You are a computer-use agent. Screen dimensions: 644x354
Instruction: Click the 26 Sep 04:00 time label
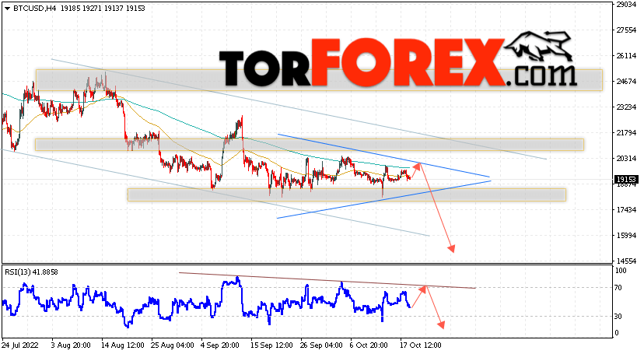[320, 345]
